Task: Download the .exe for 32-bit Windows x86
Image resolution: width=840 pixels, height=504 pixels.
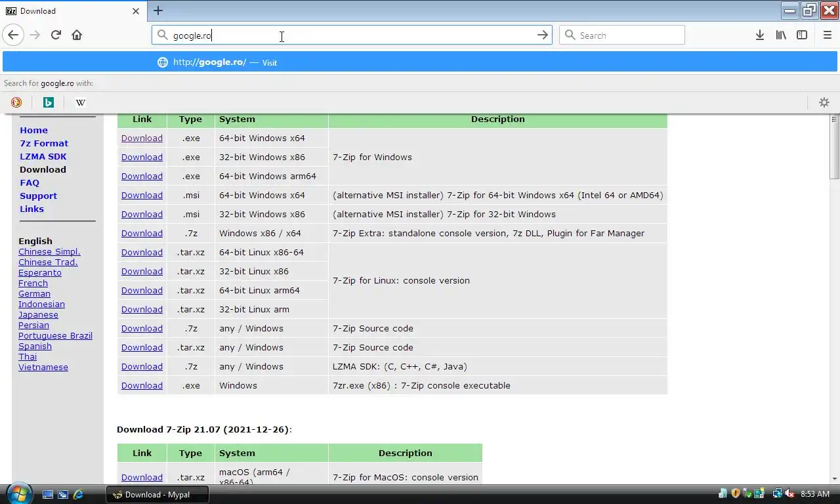Action: tap(142, 157)
